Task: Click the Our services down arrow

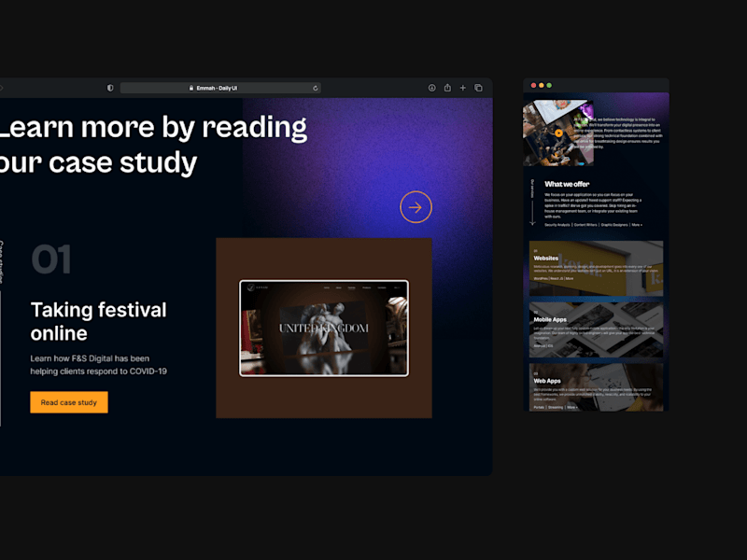Action: pyautogui.click(x=532, y=213)
